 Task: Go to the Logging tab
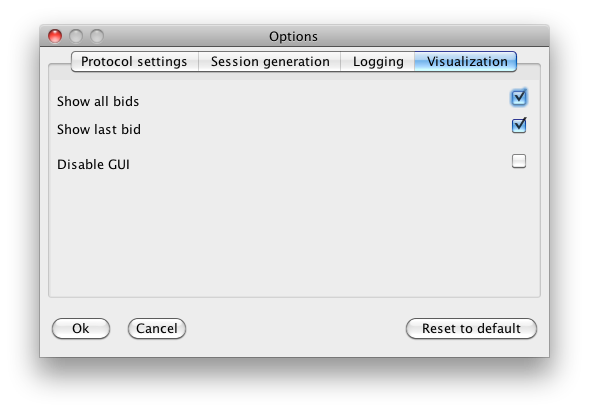point(378,62)
